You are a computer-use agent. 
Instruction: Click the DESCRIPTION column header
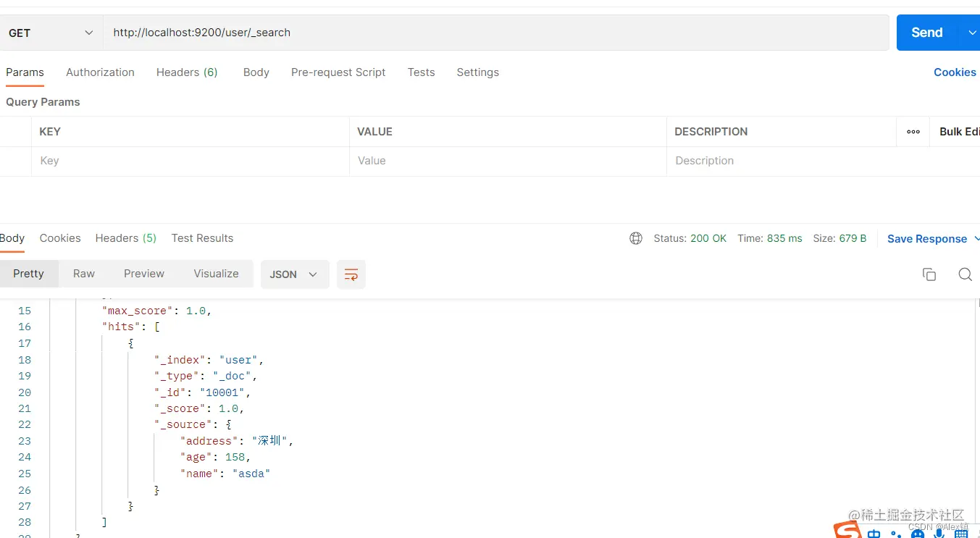(x=711, y=132)
